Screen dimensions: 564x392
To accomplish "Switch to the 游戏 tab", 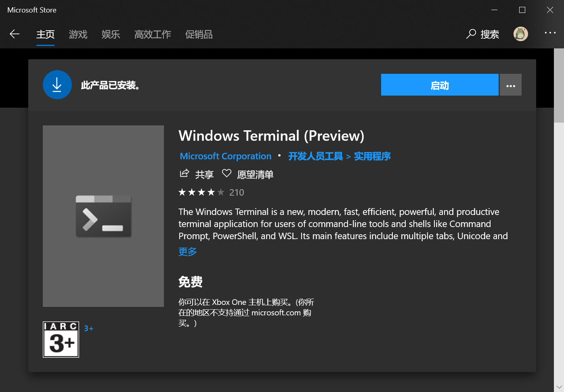I will point(78,35).
